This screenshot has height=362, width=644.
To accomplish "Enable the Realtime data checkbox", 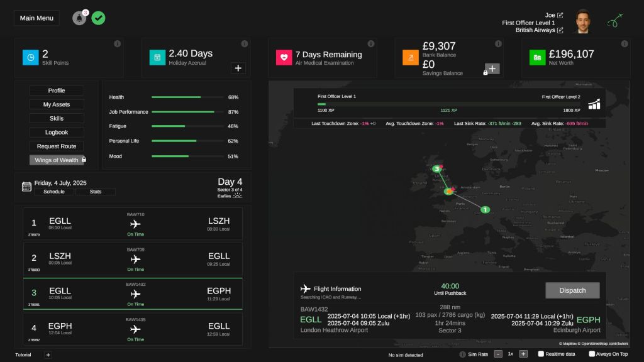I will pyautogui.click(x=541, y=354).
